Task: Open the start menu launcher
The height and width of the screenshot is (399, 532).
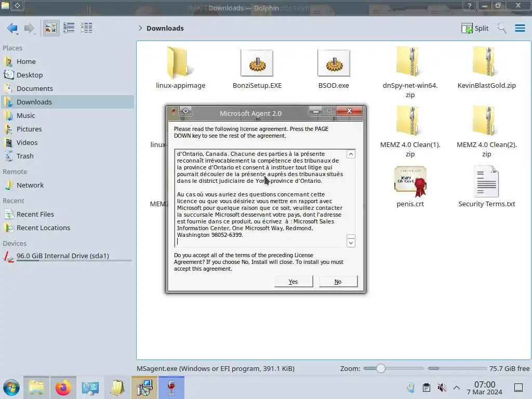Action: point(11,388)
